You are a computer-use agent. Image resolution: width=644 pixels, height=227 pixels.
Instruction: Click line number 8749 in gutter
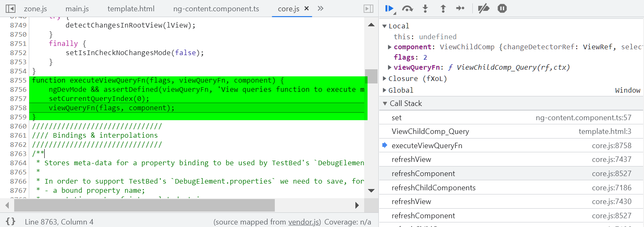tap(18, 25)
